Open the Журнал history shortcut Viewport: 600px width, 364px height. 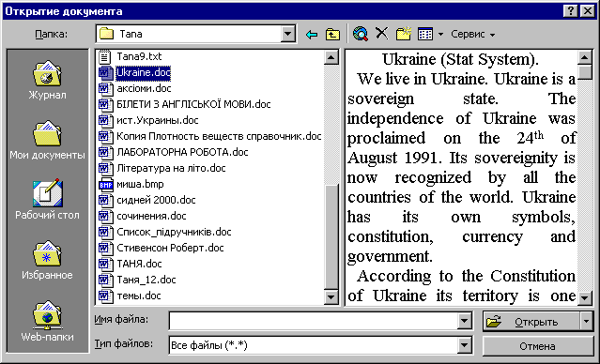(47, 80)
